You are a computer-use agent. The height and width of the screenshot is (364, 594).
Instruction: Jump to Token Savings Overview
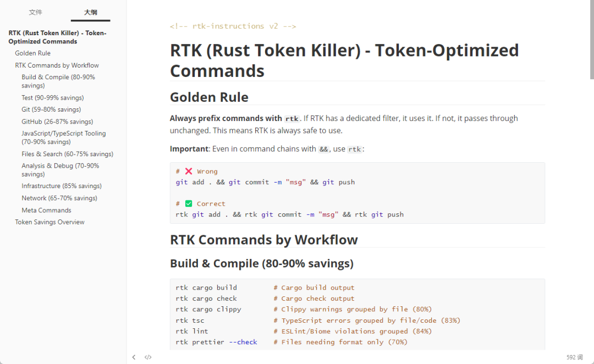coord(50,222)
